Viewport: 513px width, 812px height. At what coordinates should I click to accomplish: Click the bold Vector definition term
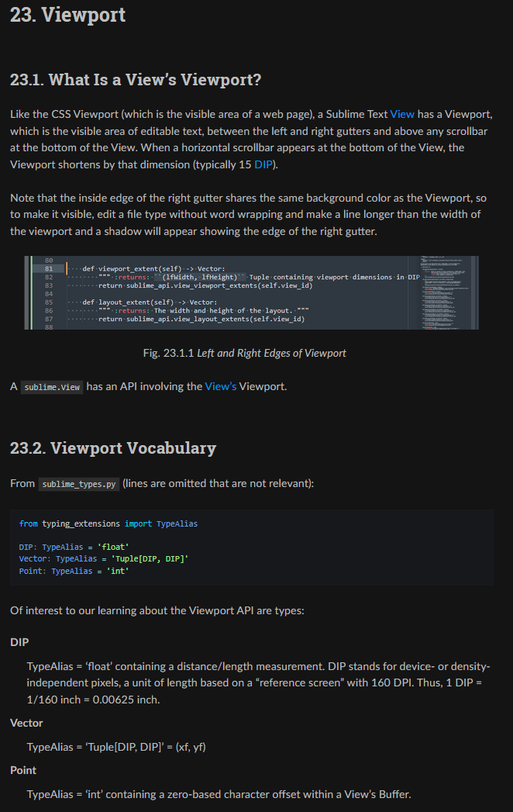[26, 723]
